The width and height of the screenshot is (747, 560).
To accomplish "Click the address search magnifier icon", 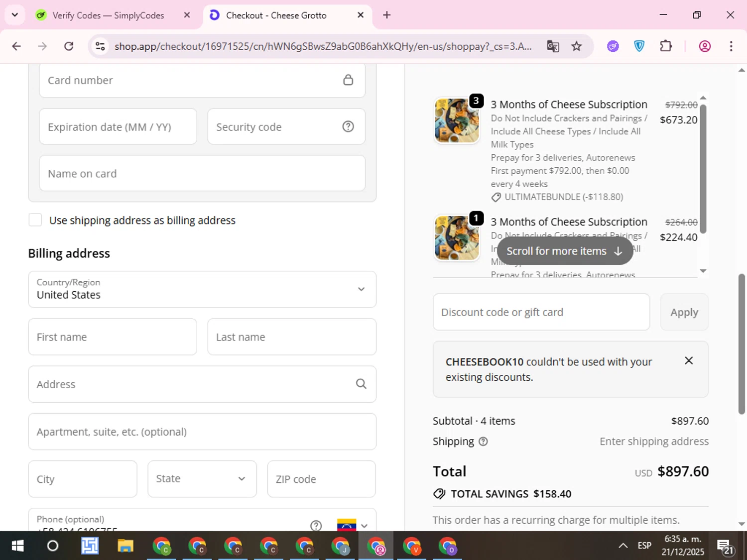I will [x=361, y=384].
